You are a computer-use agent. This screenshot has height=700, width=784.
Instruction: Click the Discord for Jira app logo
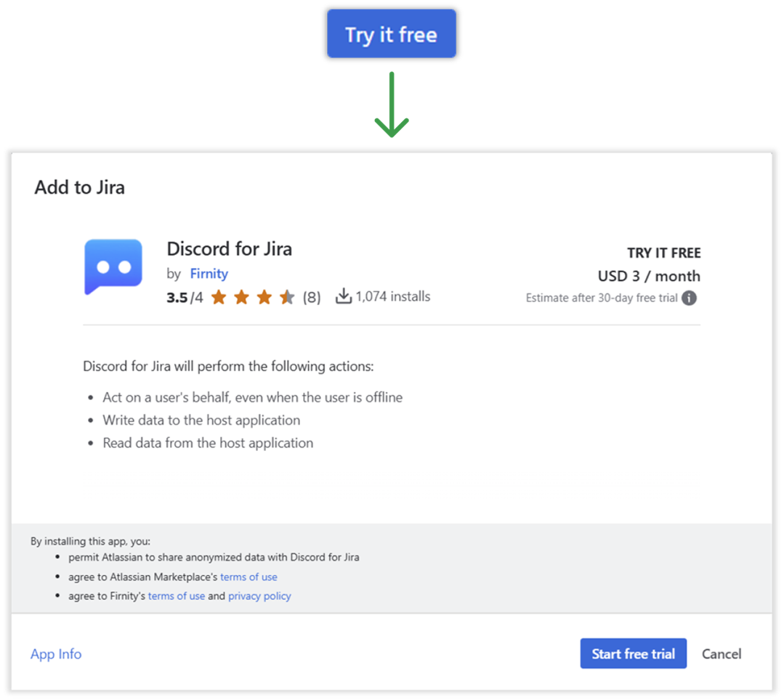pyautogui.click(x=113, y=266)
